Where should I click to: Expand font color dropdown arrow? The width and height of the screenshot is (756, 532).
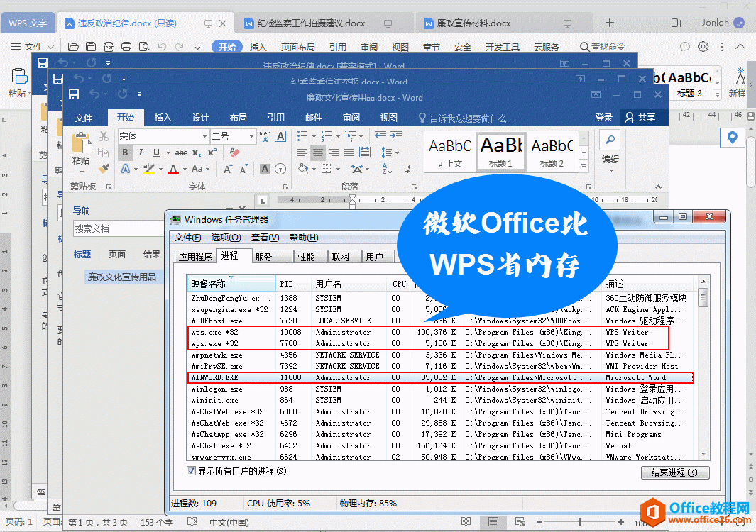click(185, 169)
